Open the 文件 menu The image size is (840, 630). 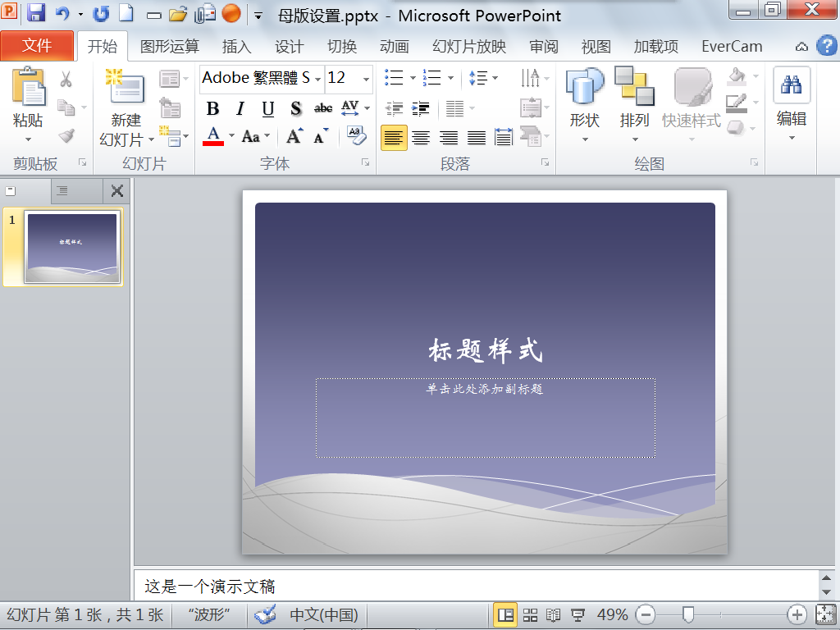(37, 46)
